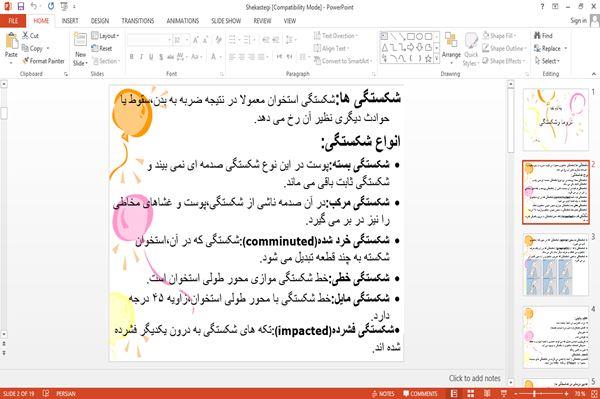Toggle NOTES pane in status bar
600x399 pixels.
click(383, 394)
